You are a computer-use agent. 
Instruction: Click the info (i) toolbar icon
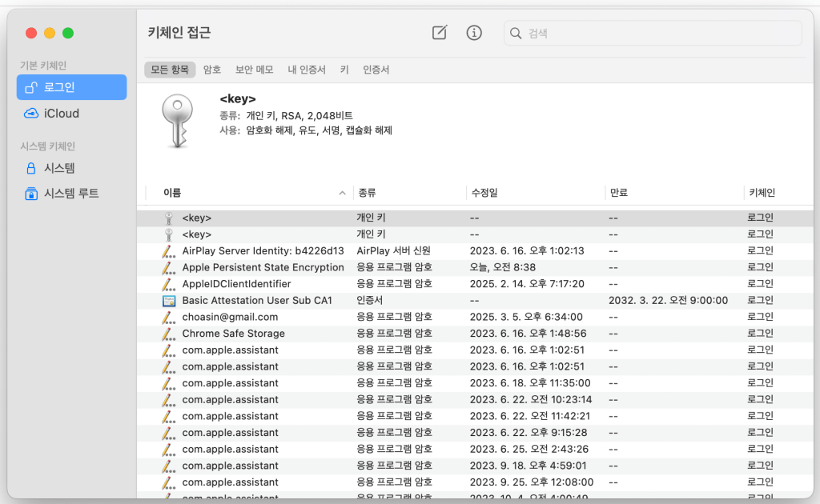tap(474, 33)
